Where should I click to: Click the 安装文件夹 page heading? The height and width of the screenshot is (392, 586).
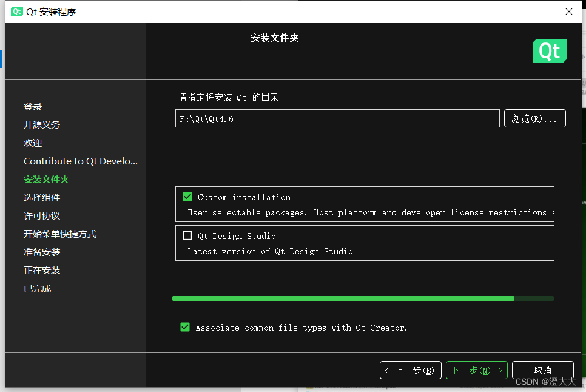[275, 38]
